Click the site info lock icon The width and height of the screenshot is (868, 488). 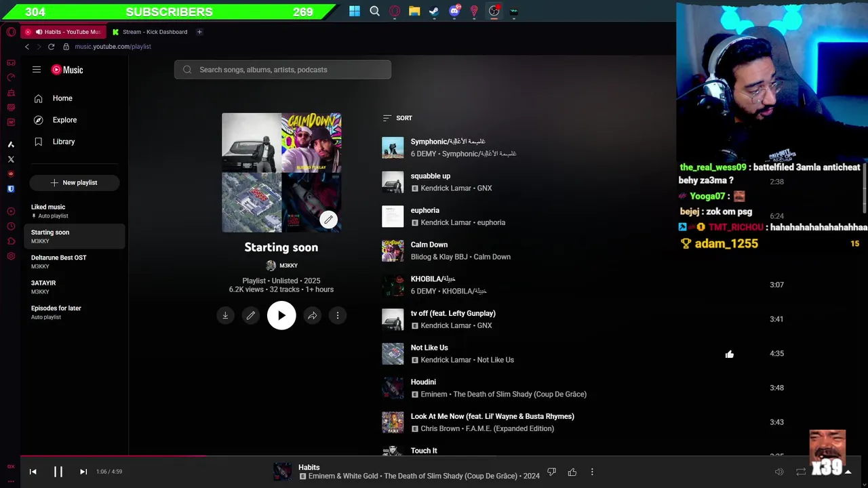[66, 47]
